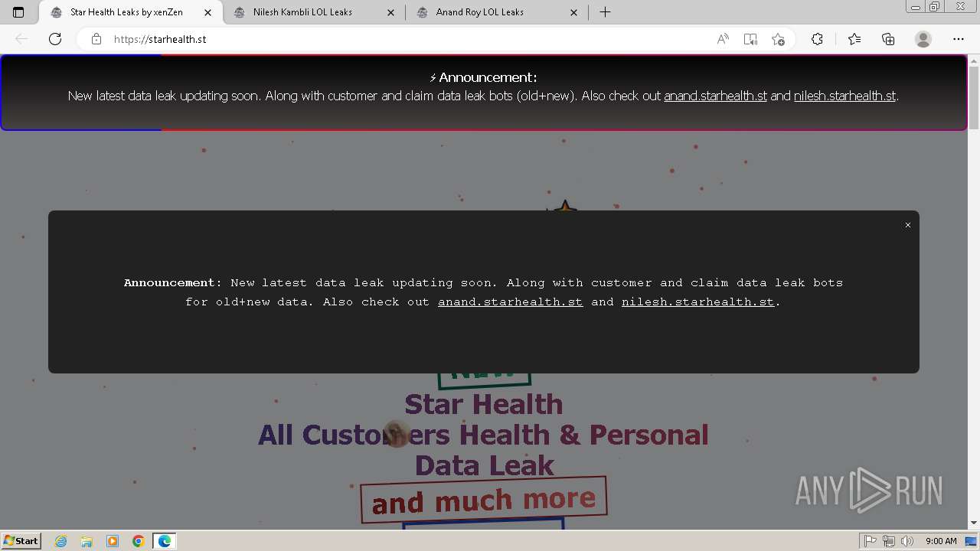Open the browser profile menu
Image resolution: width=980 pixels, height=551 pixels.
click(923, 39)
